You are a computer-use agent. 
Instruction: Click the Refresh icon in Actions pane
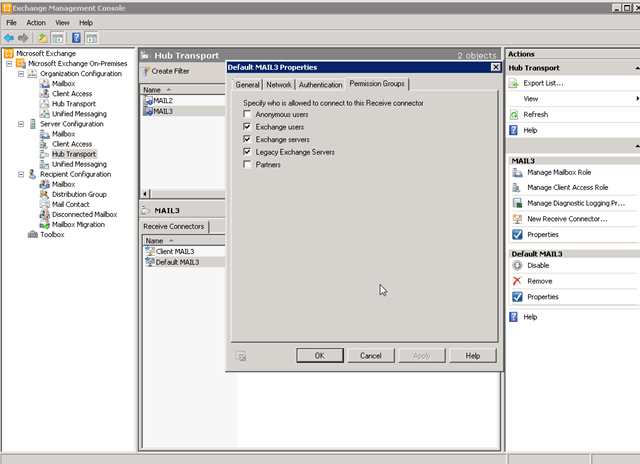[x=513, y=115]
